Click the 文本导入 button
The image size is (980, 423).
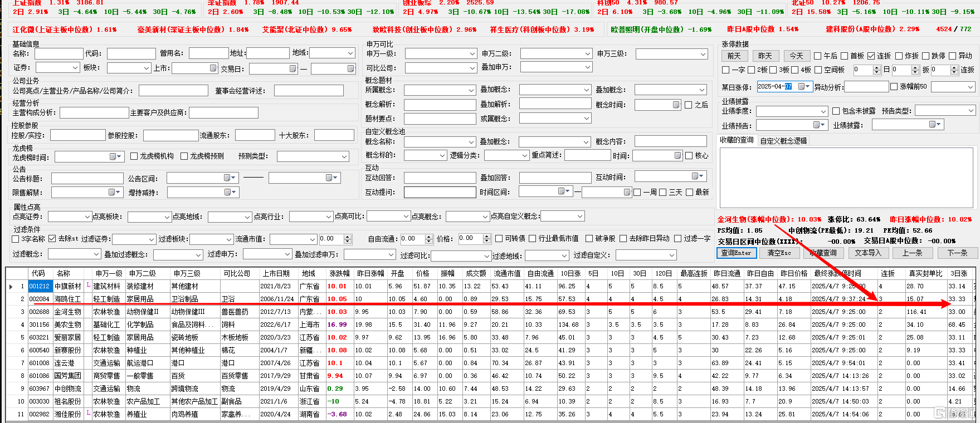pyautogui.click(x=868, y=253)
